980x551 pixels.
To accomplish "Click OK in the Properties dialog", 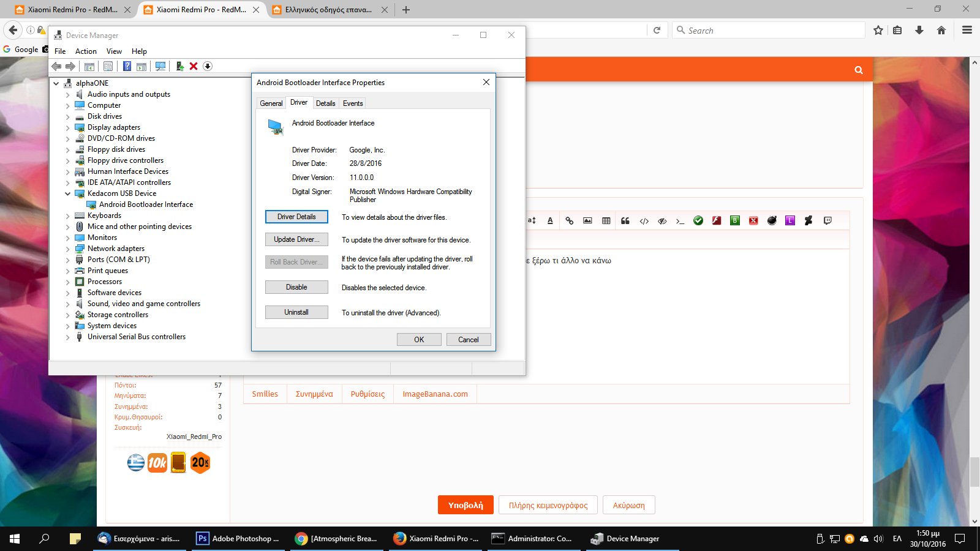I will click(419, 340).
